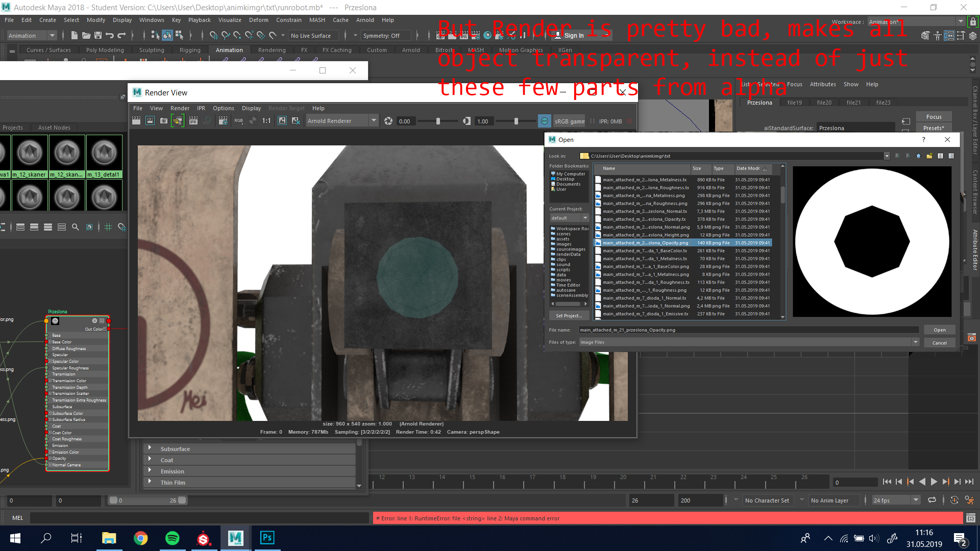Toggle the Symmetry: Off control

(385, 35)
